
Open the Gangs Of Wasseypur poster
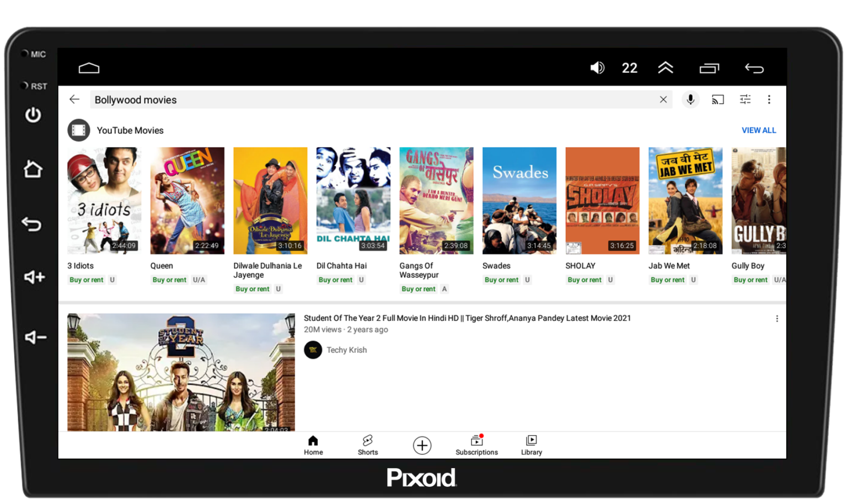pyautogui.click(x=436, y=200)
